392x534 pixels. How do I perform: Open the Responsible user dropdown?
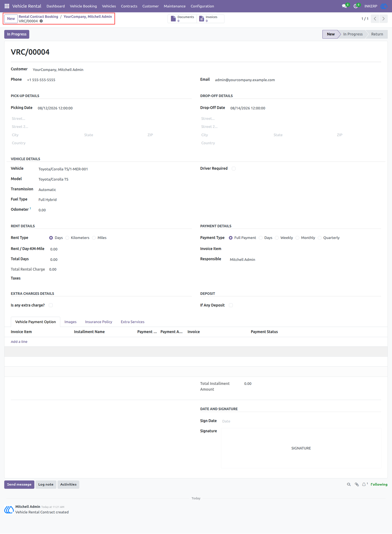coord(305,259)
